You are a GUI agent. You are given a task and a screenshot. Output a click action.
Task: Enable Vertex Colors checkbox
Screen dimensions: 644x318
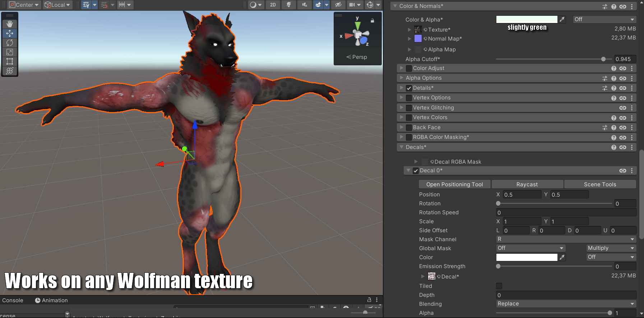coord(409,117)
